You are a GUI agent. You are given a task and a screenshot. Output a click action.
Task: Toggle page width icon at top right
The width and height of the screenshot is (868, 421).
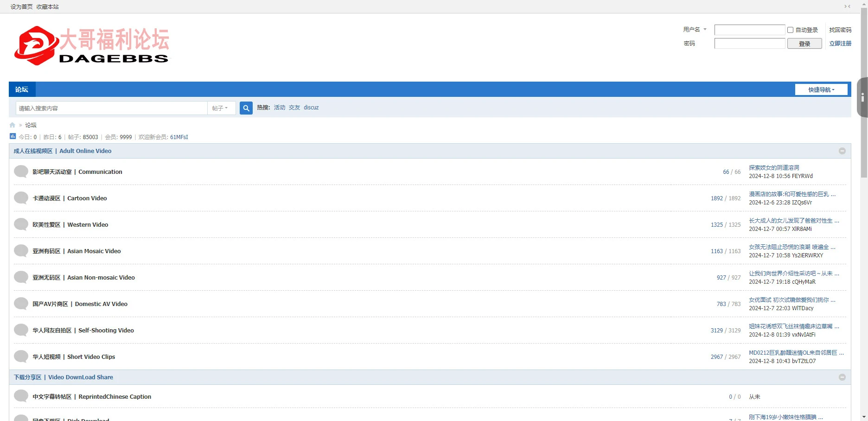click(x=847, y=6)
